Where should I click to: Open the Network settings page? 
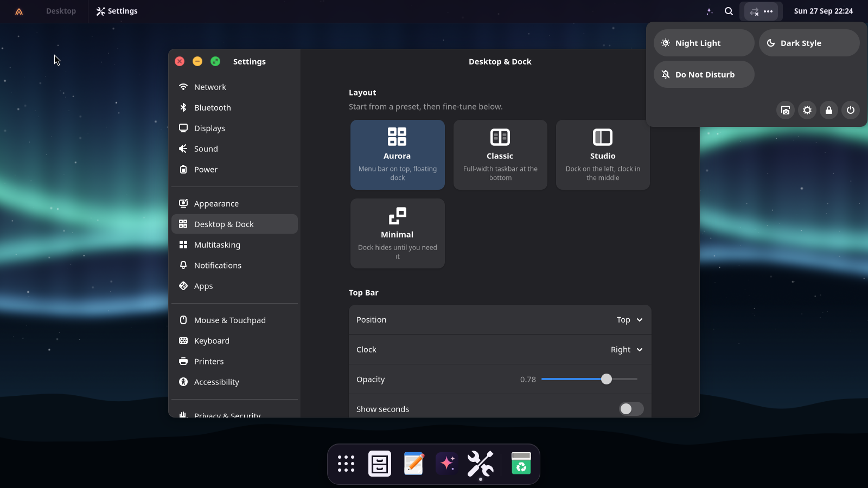pos(234,87)
